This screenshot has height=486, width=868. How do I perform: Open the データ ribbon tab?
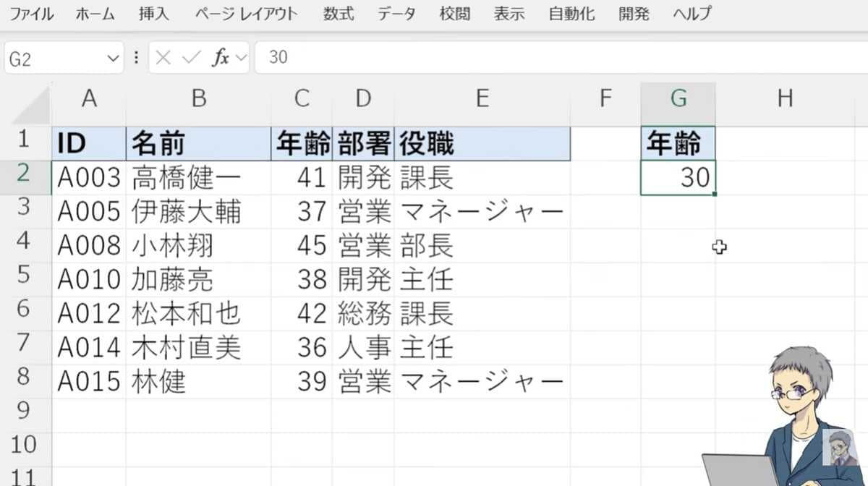(x=396, y=13)
